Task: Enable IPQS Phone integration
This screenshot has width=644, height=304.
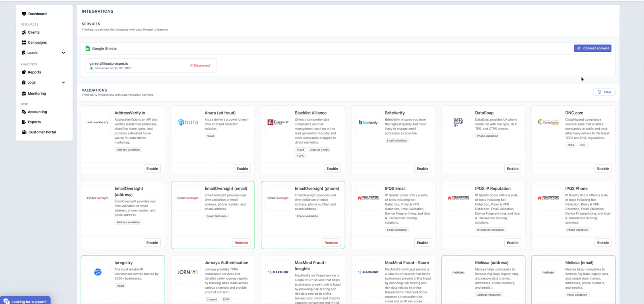Action: point(603,242)
